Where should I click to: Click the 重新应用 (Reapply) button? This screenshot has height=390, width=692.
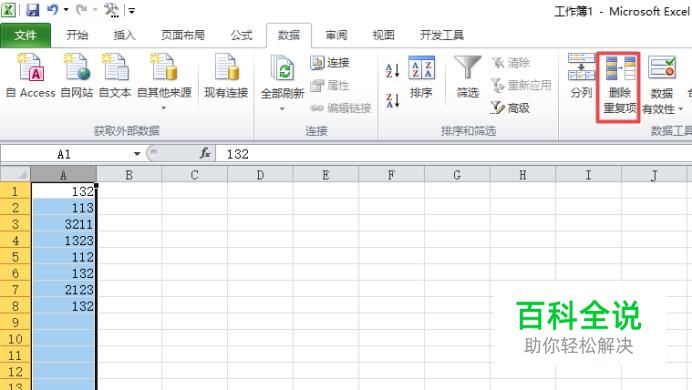click(521, 85)
